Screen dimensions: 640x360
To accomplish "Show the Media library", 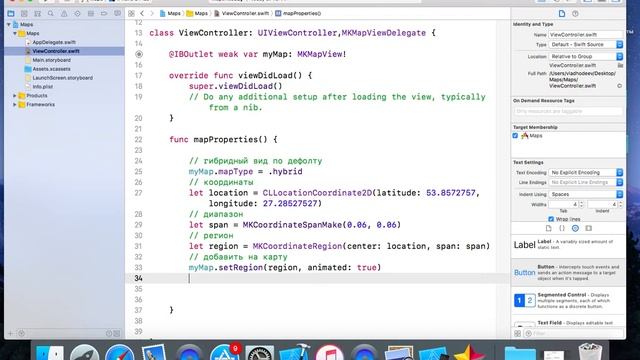I will coord(588,228).
